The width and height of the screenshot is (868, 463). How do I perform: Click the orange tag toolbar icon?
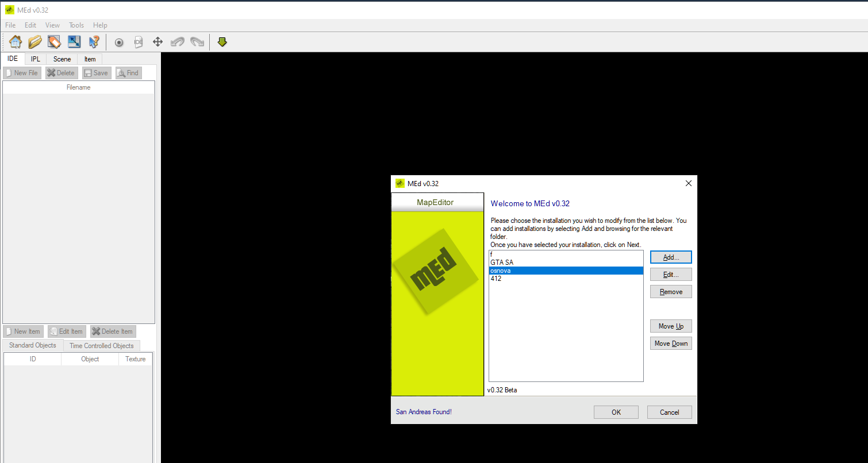tap(54, 42)
